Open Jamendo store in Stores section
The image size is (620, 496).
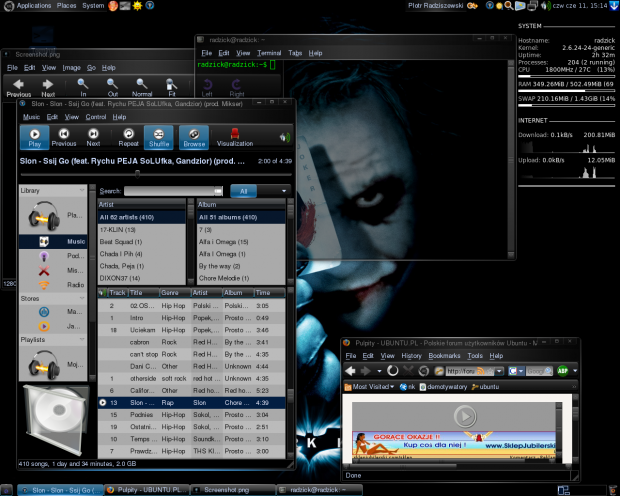point(53,326)
